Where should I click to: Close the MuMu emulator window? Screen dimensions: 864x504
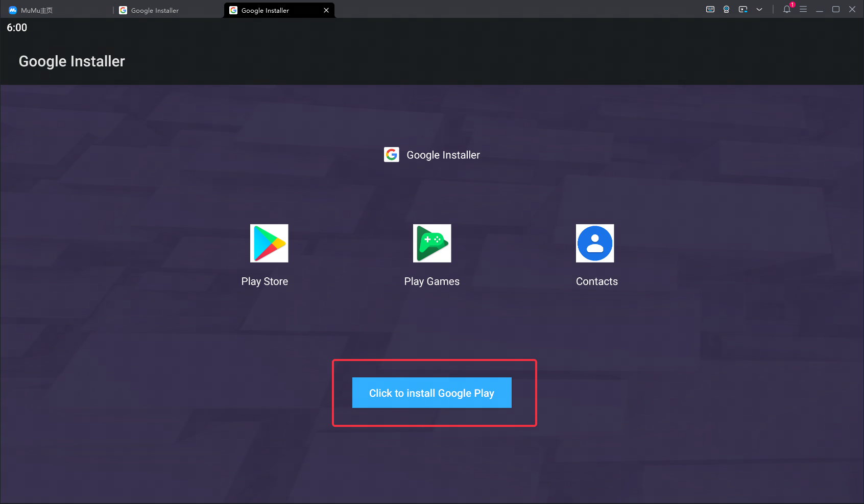tap(852, 9)
